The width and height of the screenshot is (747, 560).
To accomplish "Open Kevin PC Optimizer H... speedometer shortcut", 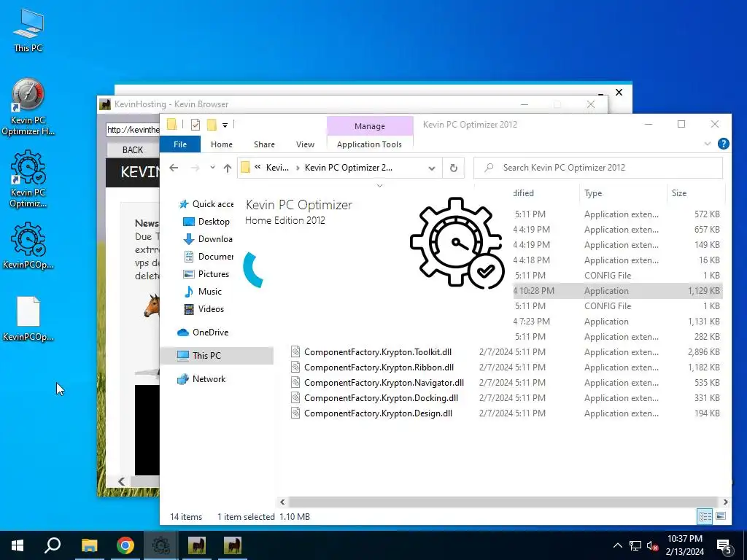I will click(x=28, y=106).
